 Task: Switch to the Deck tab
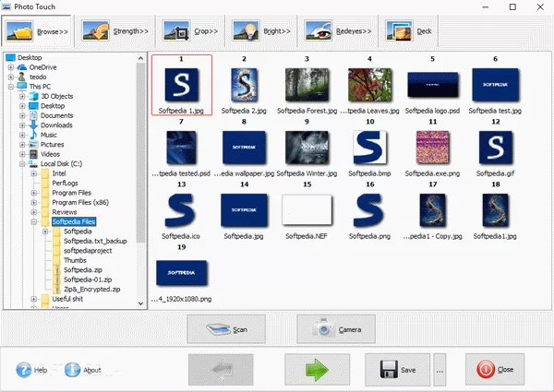click(408, 31)
